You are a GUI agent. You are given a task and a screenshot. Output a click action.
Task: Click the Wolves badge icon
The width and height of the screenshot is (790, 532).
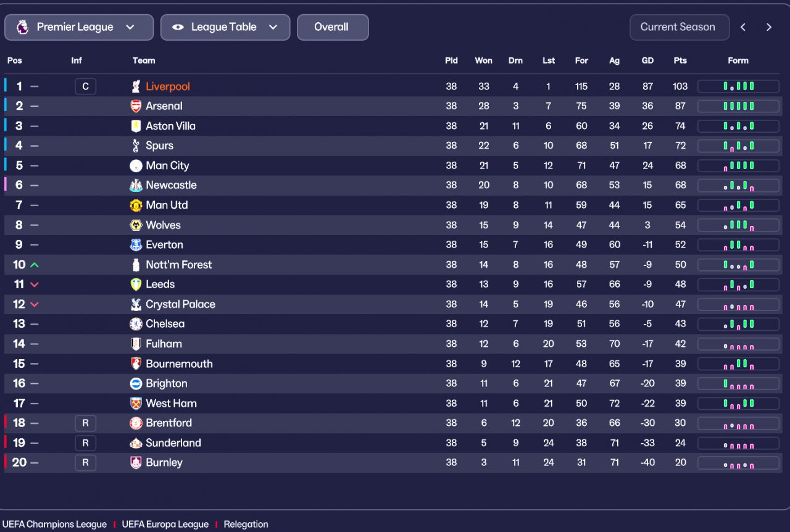(136, 225)
